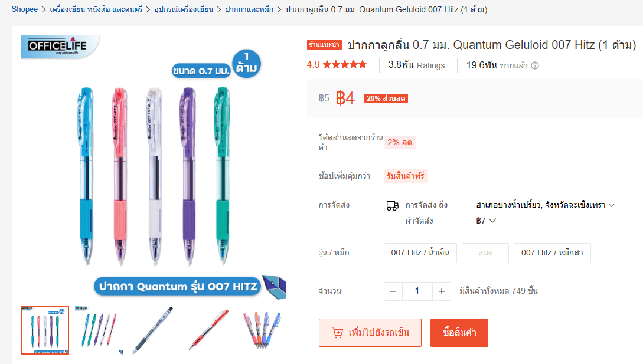Viewport: 643px width, 364px height.
Task: Click the cart icon in เพิ่มไปยังรถเข็น
Action: [337, 332]
